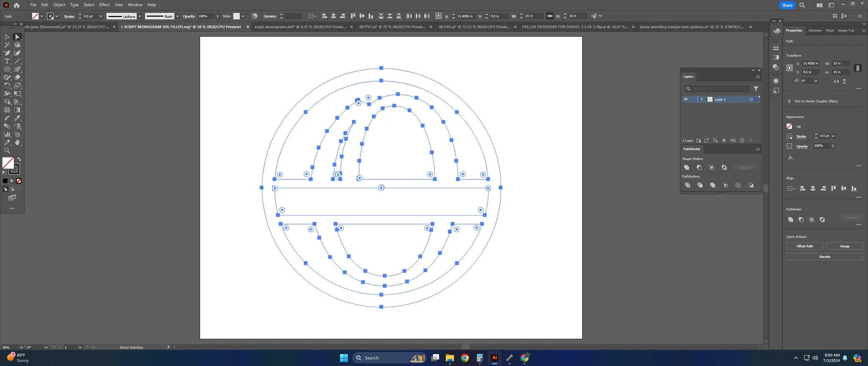This screenshot has width=868, height=366.
Task: Click the Recolor button
Action: click(825, 257)
